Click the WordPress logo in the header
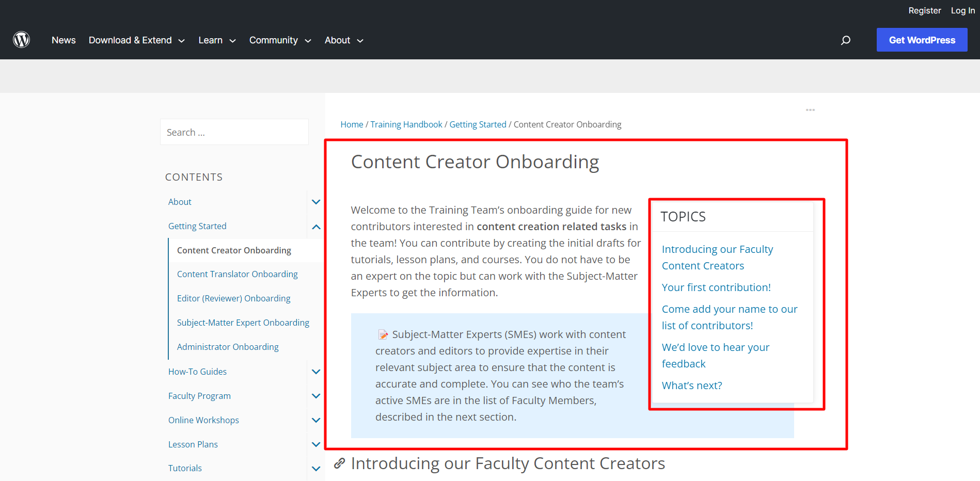This screenshot has width=980, height=481. click(22, 40)
